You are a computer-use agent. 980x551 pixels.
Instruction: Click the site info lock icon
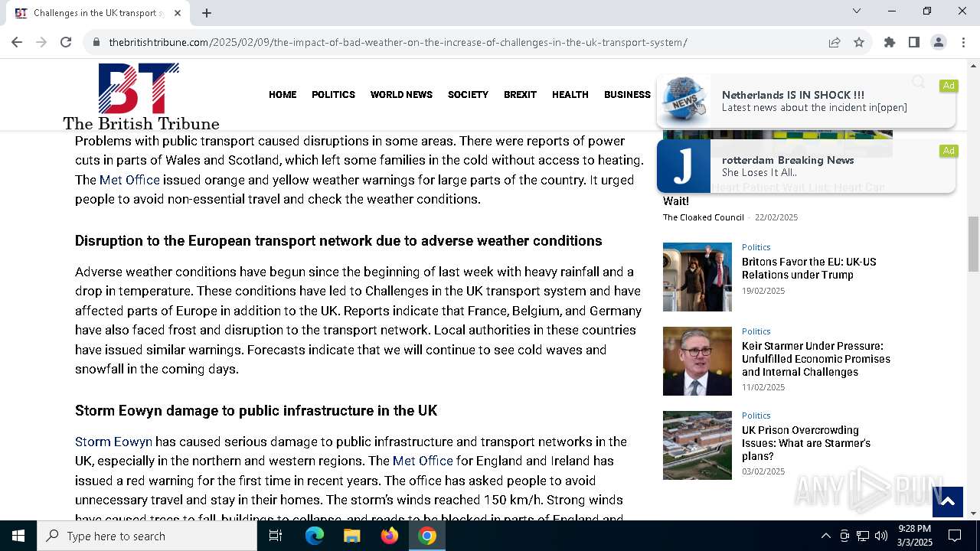(96, 42)
